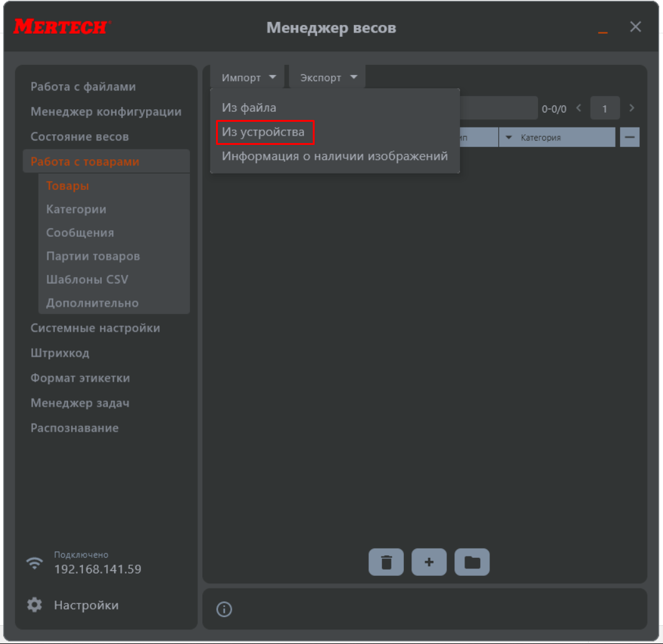Click the minus button beside Категория column
This screenshot has height=644, width=663.
tap(629, 137)
